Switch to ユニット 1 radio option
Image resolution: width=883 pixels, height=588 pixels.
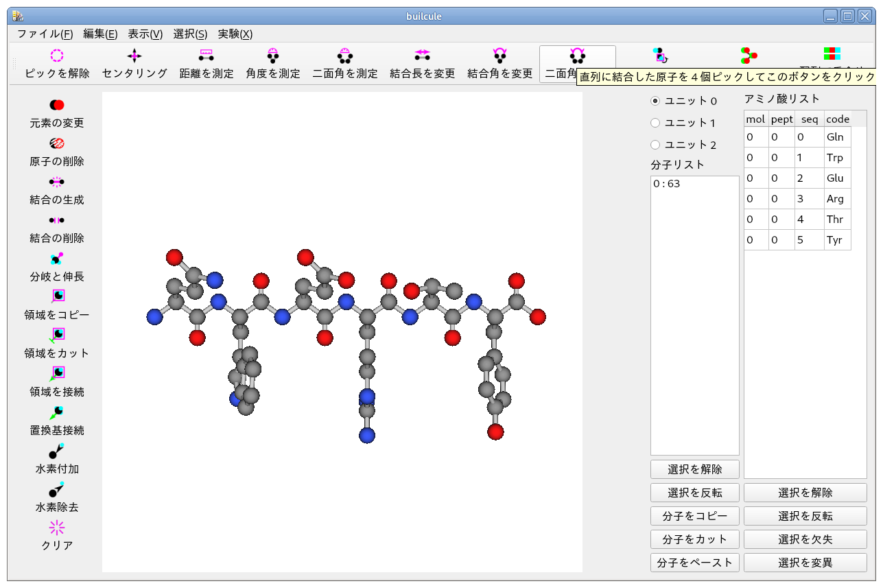[655, 123]
